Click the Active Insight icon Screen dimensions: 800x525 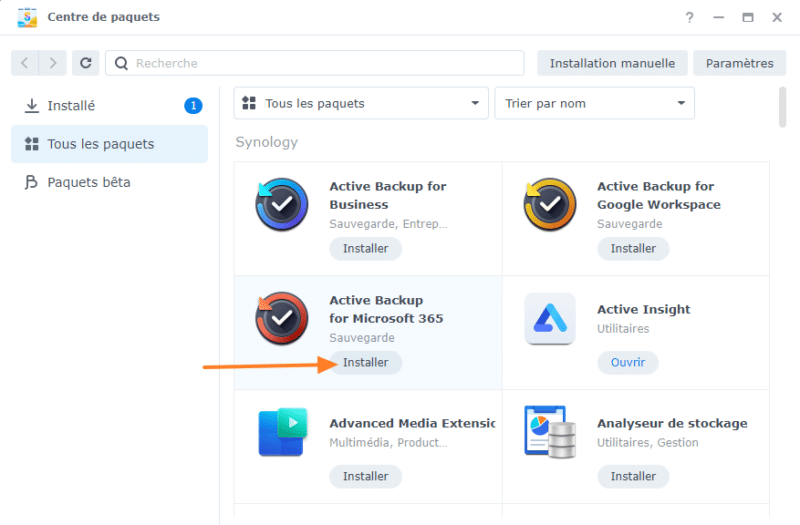pyautogui.click(x=549, y=318)
